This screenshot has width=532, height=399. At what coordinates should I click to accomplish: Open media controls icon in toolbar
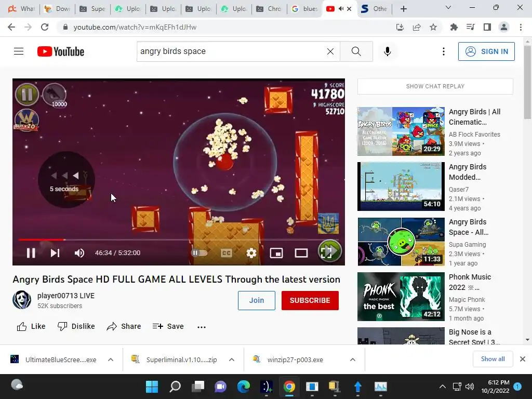tap(470, 27)
